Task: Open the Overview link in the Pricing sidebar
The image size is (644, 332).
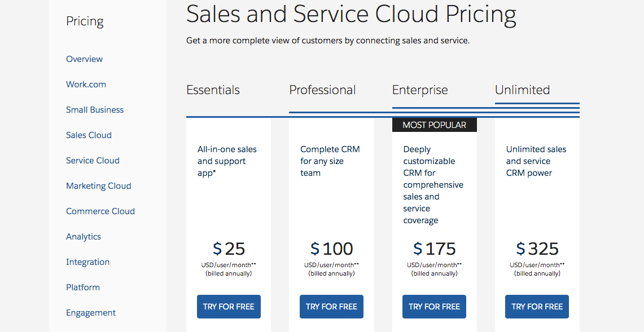Action: click(x=84, y=59)
